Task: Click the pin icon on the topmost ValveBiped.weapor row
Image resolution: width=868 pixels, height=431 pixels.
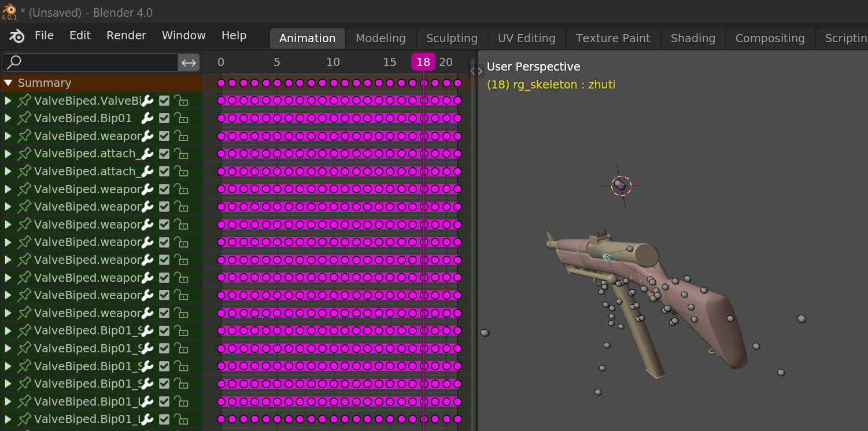Action: pyautogui.click(x=24, y=136)
